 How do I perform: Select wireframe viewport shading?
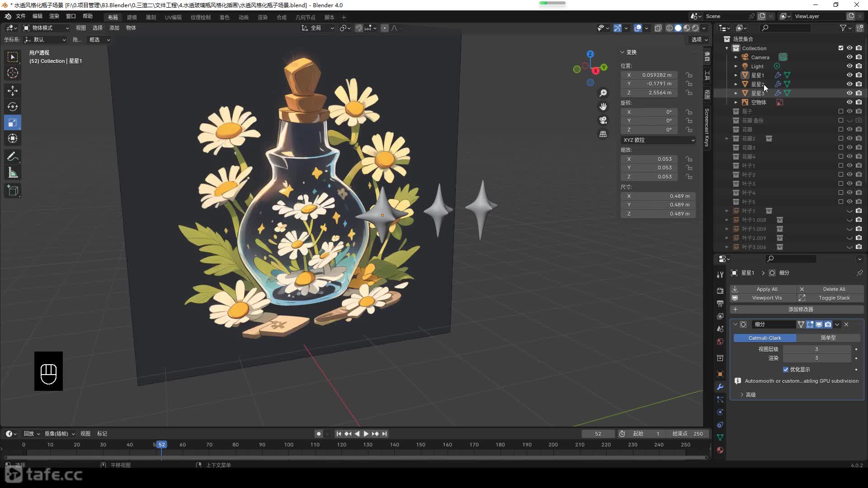(x=670, y=28)
